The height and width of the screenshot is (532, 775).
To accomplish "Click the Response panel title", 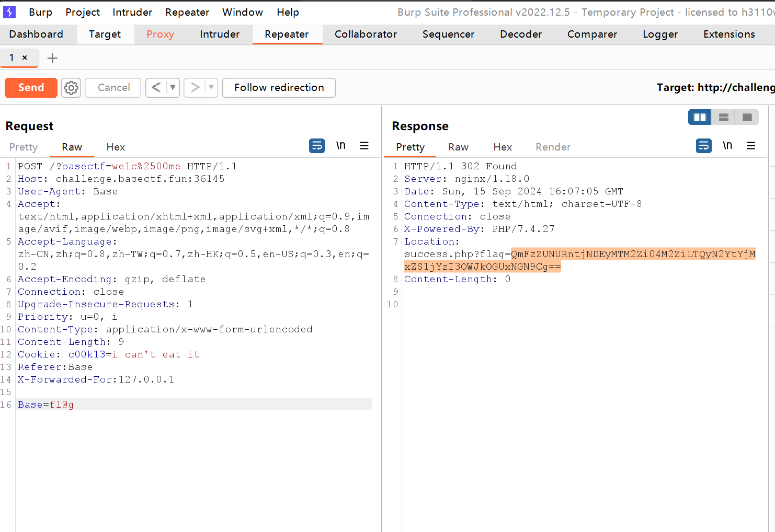I will point(420,126).
